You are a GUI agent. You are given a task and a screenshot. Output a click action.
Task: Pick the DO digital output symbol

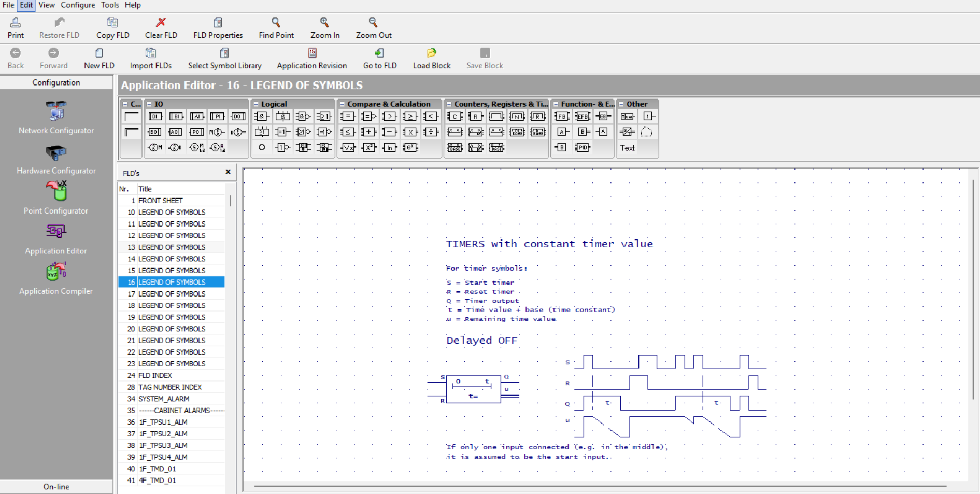(x=238, y=116)
